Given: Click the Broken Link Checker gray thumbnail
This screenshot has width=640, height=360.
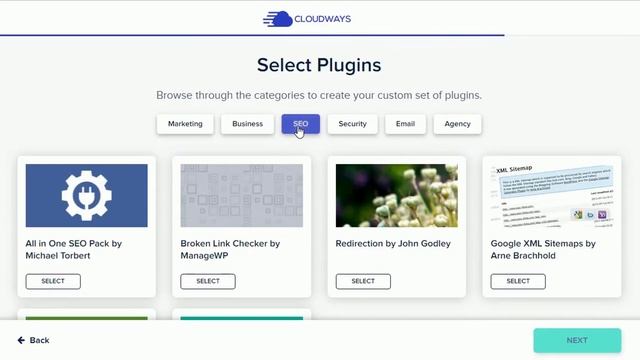Looking at the screenshot, I should coord(242,196).
